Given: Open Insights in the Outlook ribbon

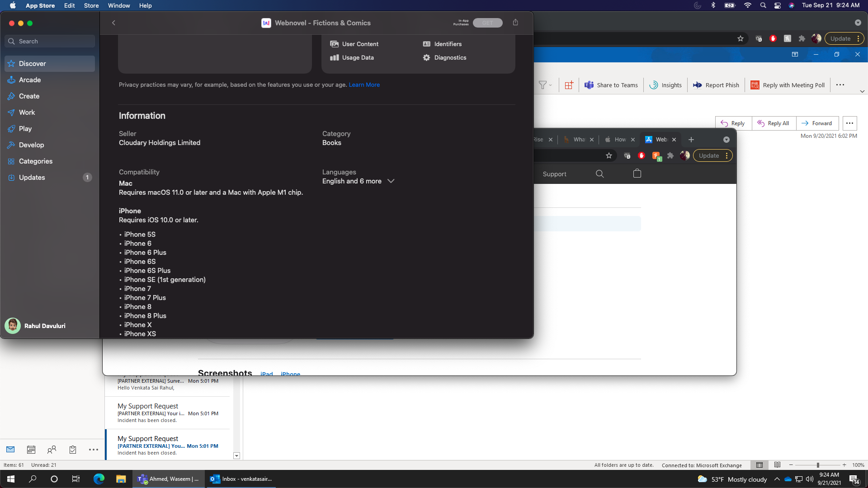Looking at the screenshot, I should (x=665, y=85).
